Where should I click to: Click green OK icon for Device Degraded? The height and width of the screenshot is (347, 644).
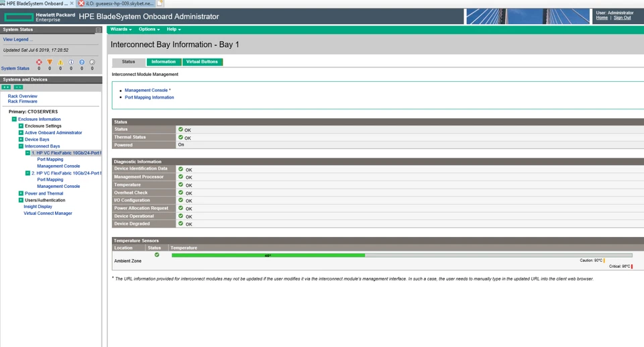(180, 224)
